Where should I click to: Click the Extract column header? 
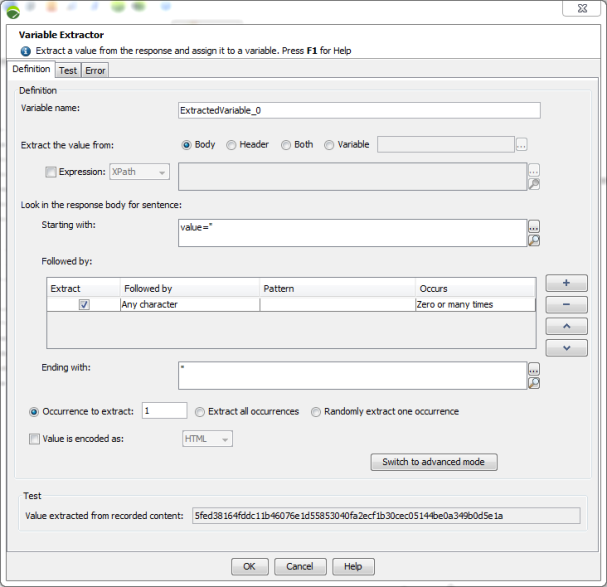[x=83, y=288]
